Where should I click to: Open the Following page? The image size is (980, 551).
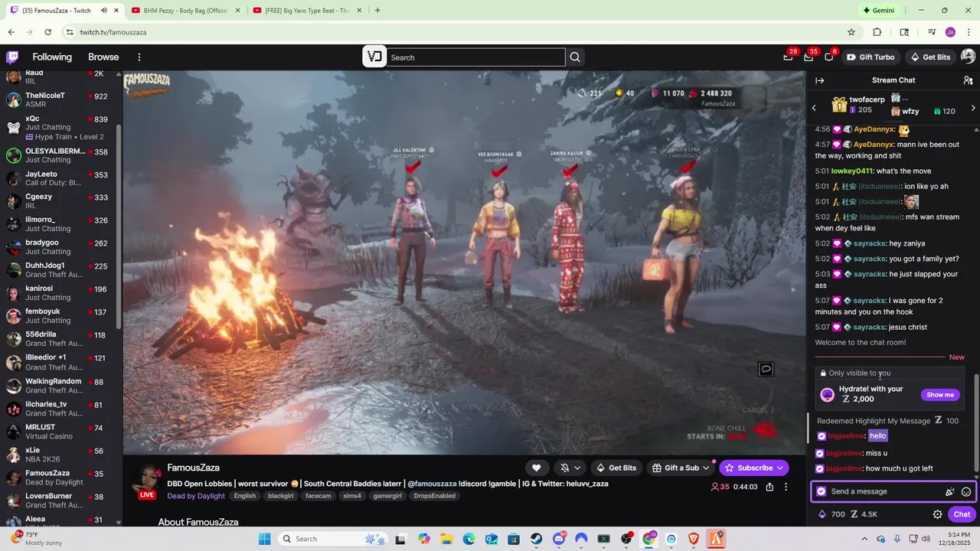coord(52,57)
